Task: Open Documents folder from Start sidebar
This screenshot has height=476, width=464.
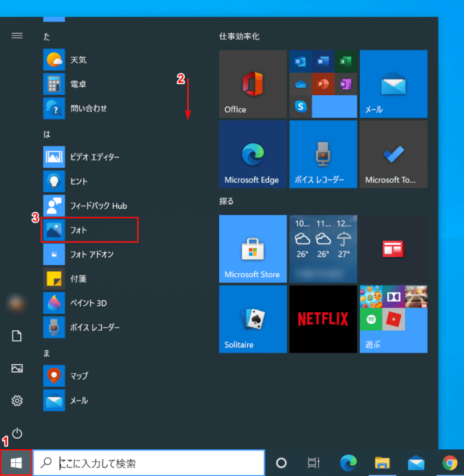Action: pyautogui.click(x=17, y=336)
